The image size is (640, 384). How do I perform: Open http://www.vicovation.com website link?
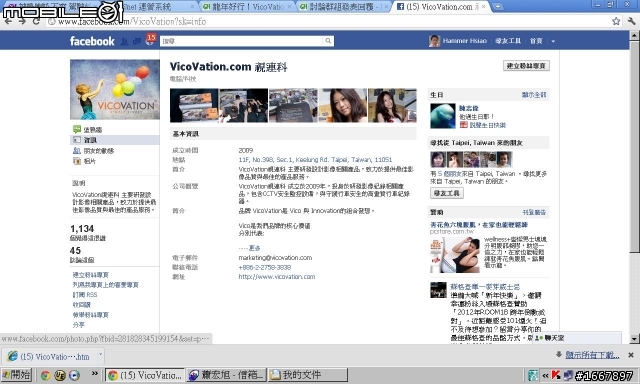(277, 277)
